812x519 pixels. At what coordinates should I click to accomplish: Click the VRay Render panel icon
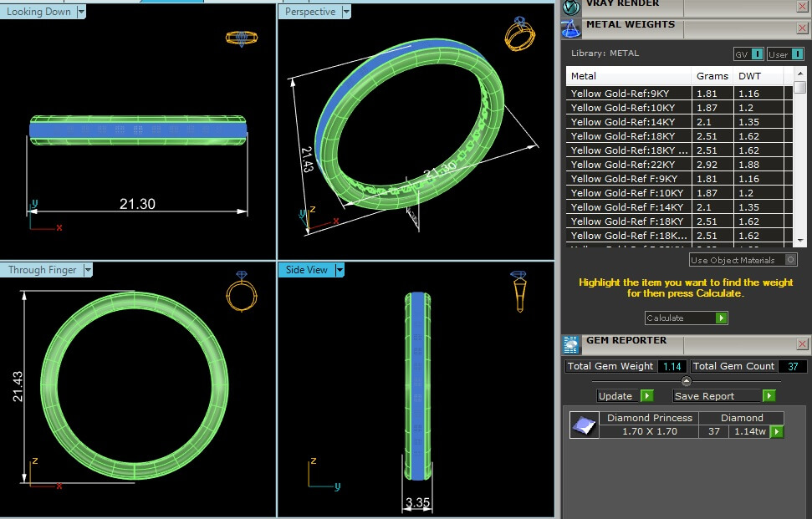tap(571, 7)
